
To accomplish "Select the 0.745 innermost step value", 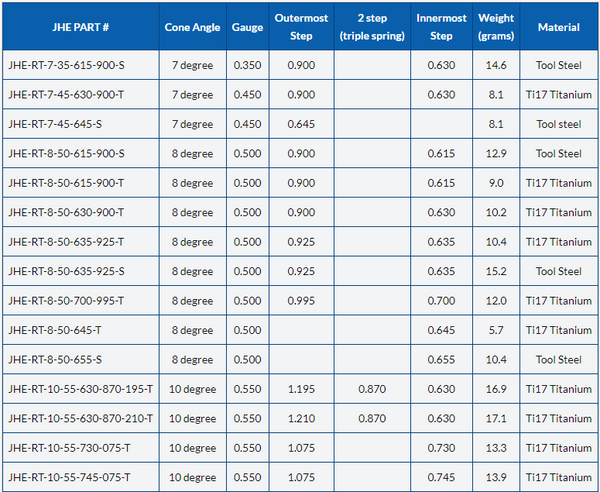I will click(441, 476).
